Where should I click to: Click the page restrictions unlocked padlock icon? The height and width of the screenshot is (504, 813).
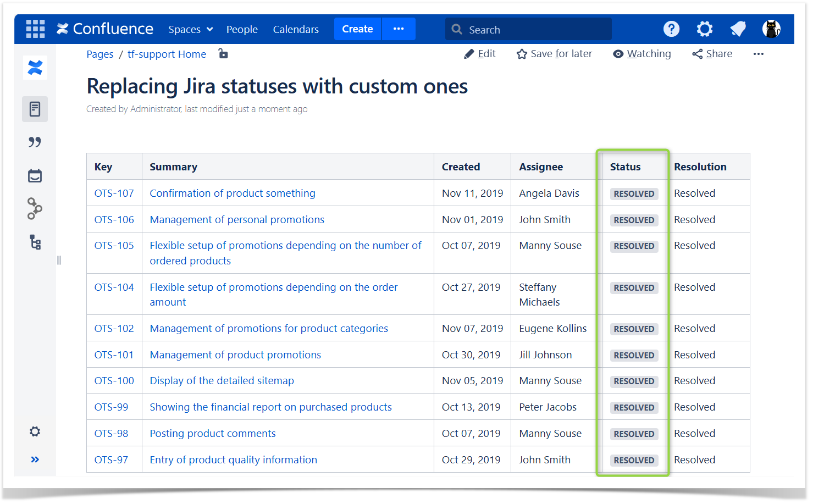point(223,54)
